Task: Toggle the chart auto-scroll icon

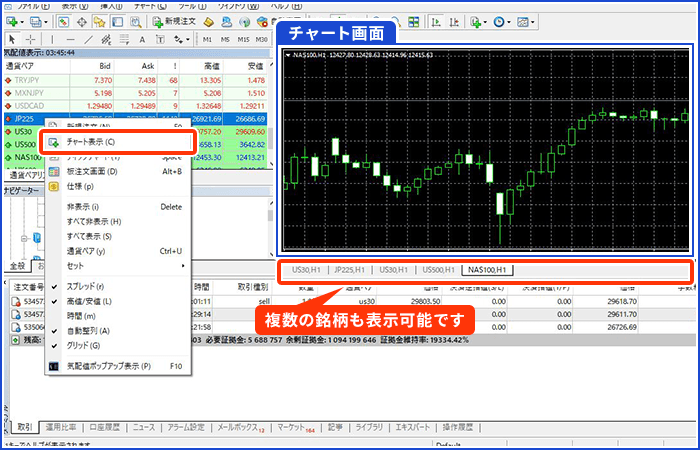Action: tap(436, 21)
